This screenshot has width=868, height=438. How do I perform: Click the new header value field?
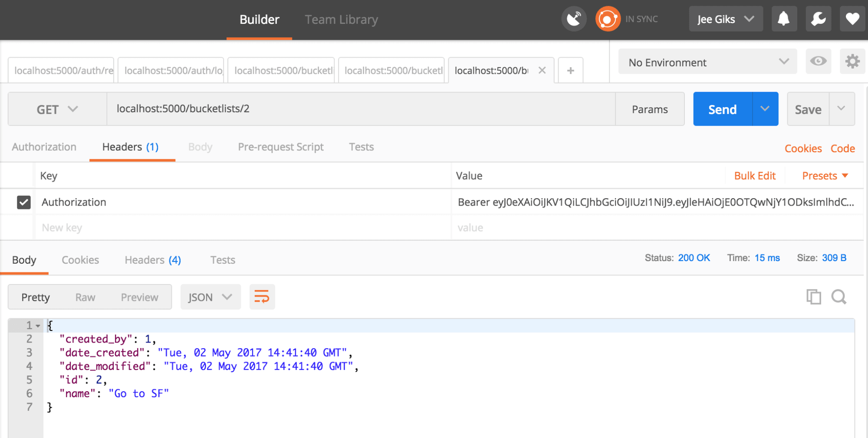(x=658, y=228)
